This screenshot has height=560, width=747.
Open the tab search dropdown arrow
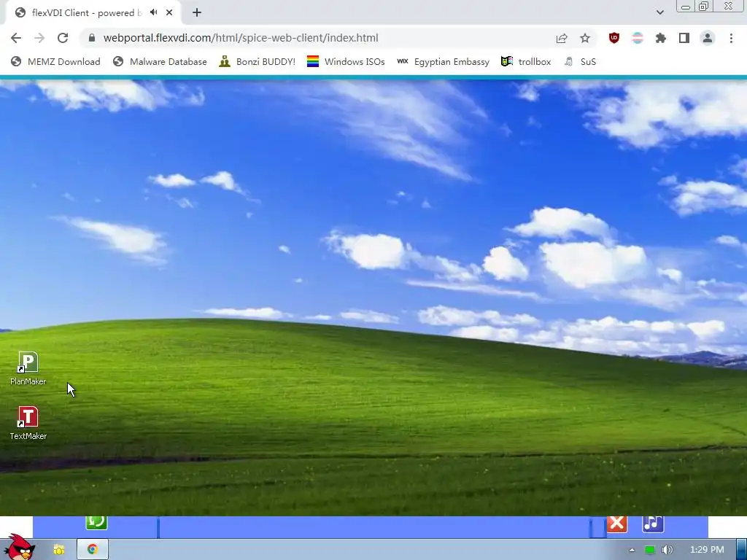659,12
